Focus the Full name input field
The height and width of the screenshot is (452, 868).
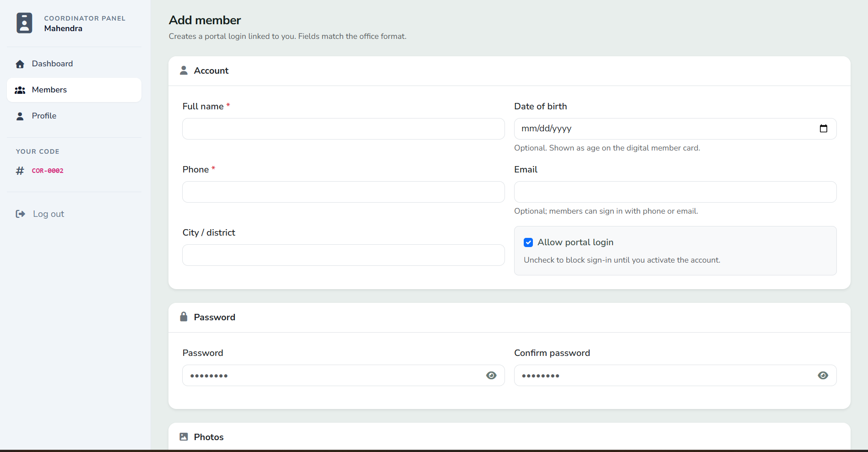click(x=343, y=129)
